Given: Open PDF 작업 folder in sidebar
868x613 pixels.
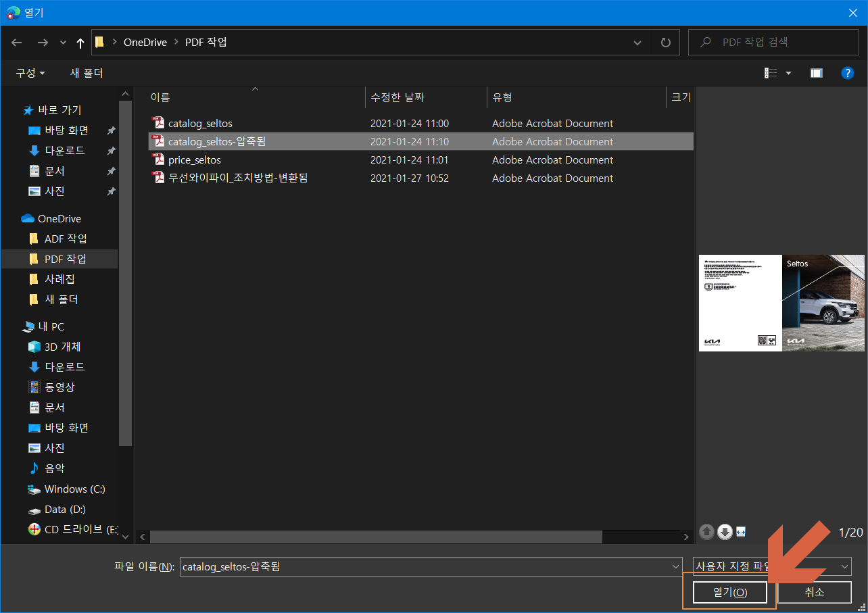Looking at the screenshot, I should [x=65, y=259].
